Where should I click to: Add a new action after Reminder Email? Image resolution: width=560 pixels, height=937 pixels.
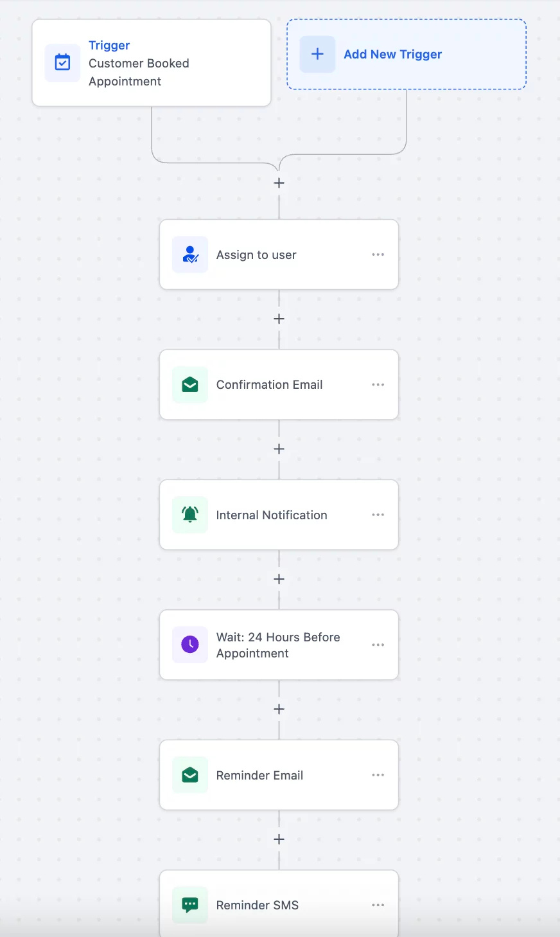279,839
